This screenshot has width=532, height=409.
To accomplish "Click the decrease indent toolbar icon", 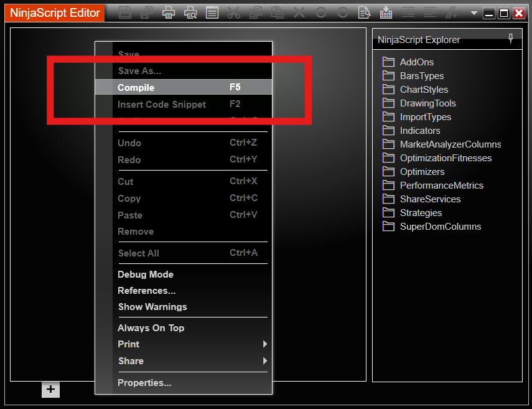I will [408, 12].
